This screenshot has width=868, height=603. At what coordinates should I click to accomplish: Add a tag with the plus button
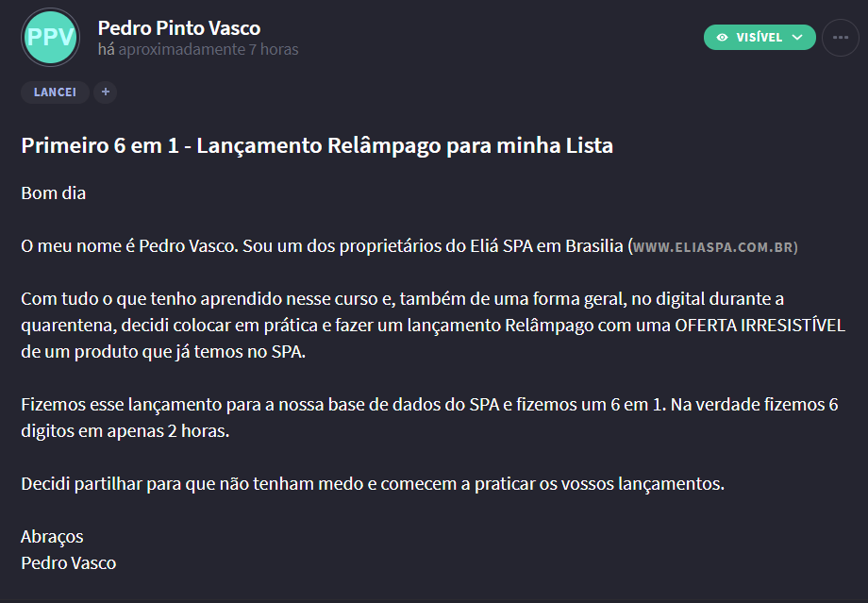[x=105, y=92]
